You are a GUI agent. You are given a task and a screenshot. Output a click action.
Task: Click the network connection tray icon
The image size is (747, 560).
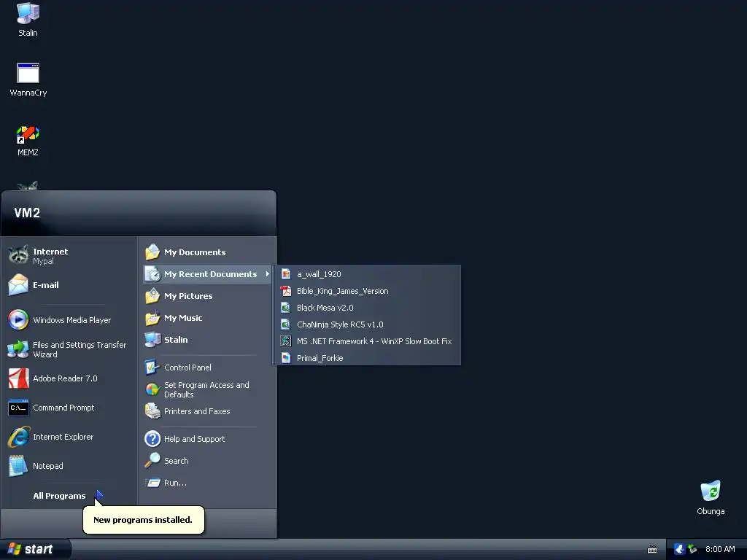click(692, 549)
